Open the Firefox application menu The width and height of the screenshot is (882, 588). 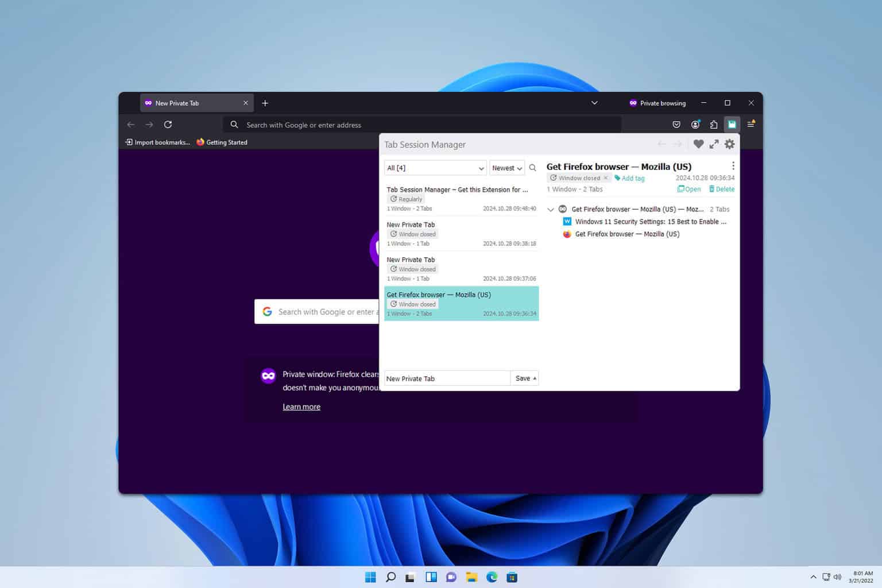pos(751,124)
